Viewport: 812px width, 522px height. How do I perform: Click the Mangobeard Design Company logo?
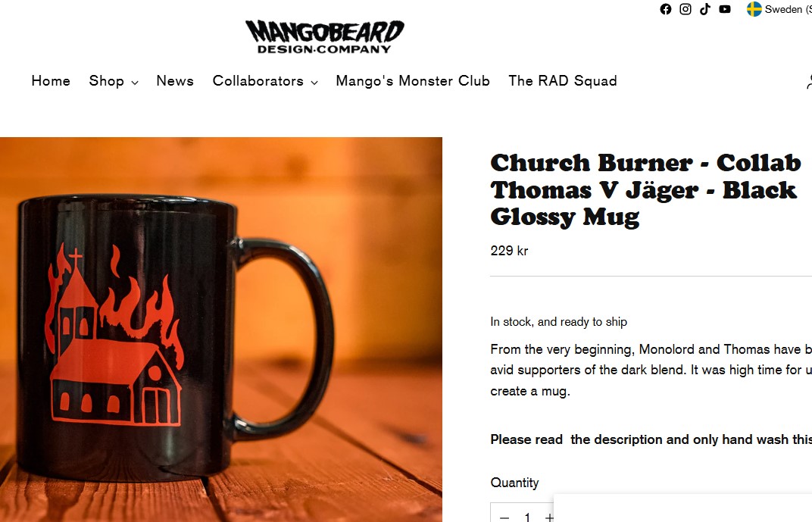point(325,37)
